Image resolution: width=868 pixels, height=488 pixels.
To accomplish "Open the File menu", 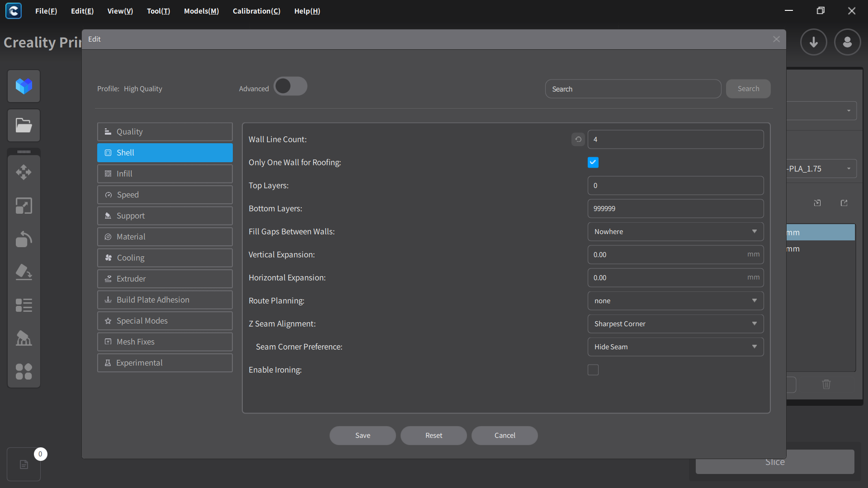I will click(46, 11).
